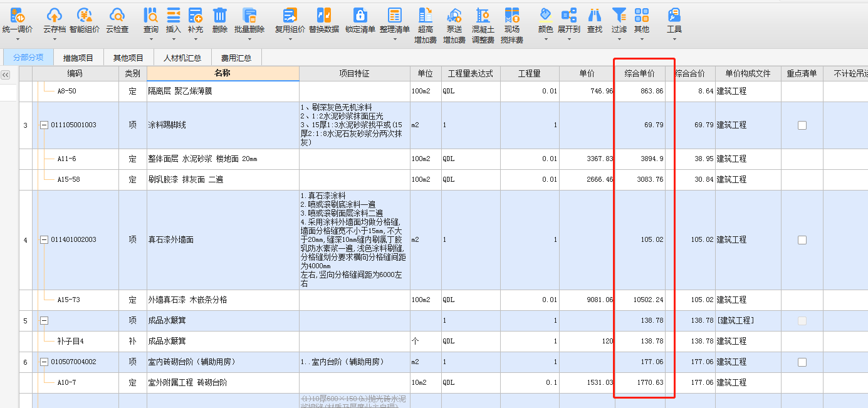This screenshot has width=868, height=408.
Task: Click the 工程量表达式 column header
Action: click(x=471, y=74)
